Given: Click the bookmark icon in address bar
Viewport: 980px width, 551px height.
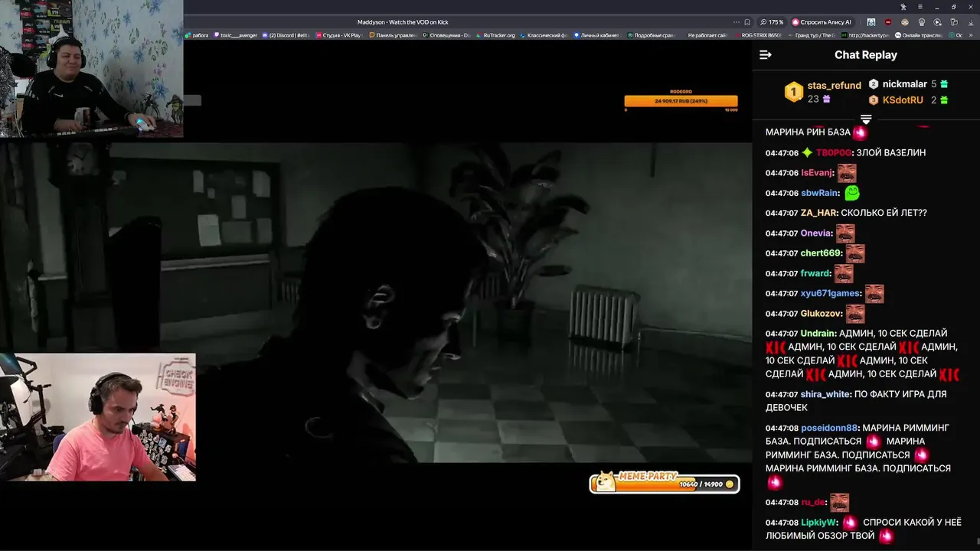Looking at the screenshot, I should pyautogui.click(x=747, y=22).
